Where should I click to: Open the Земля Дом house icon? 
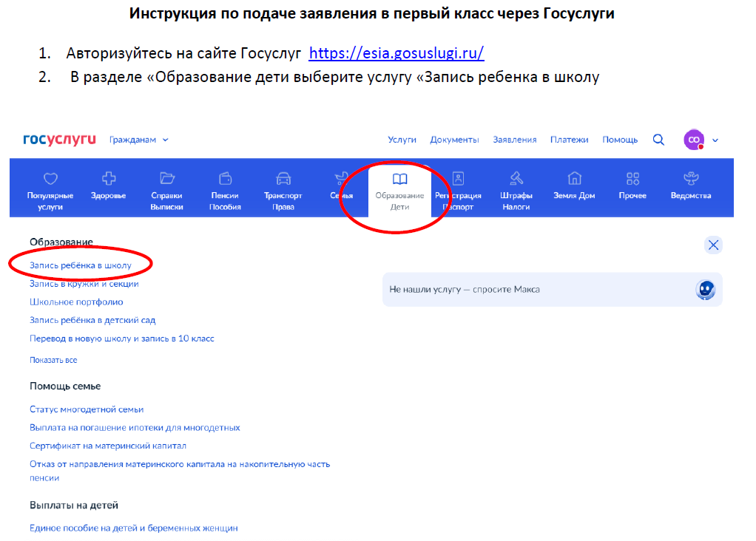(x=574, y=179)
